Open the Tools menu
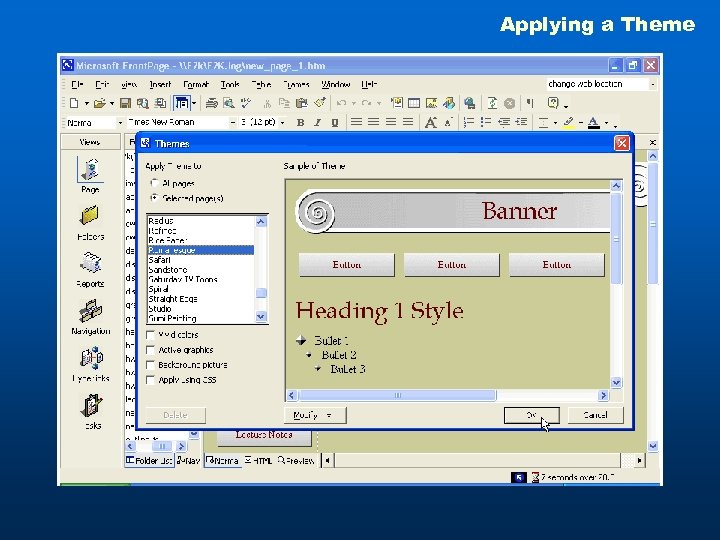The height and width of the screenshot is (540, 720). point(230,84)
